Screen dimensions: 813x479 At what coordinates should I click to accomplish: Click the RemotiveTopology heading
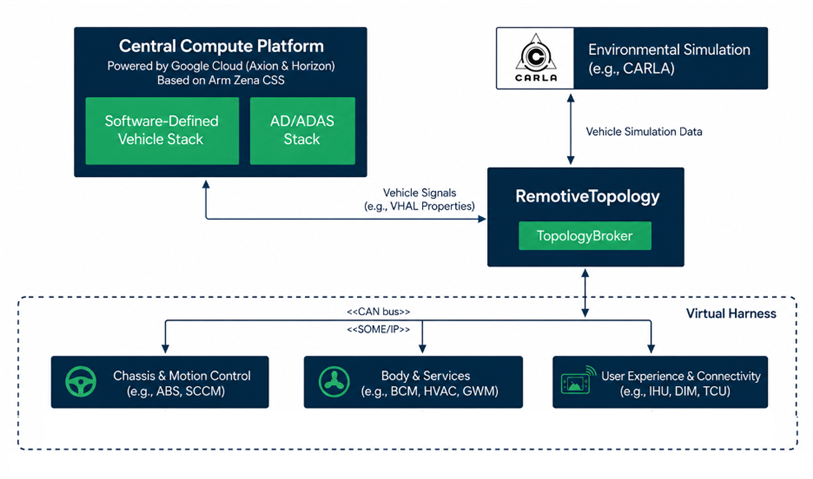(587, 196)
